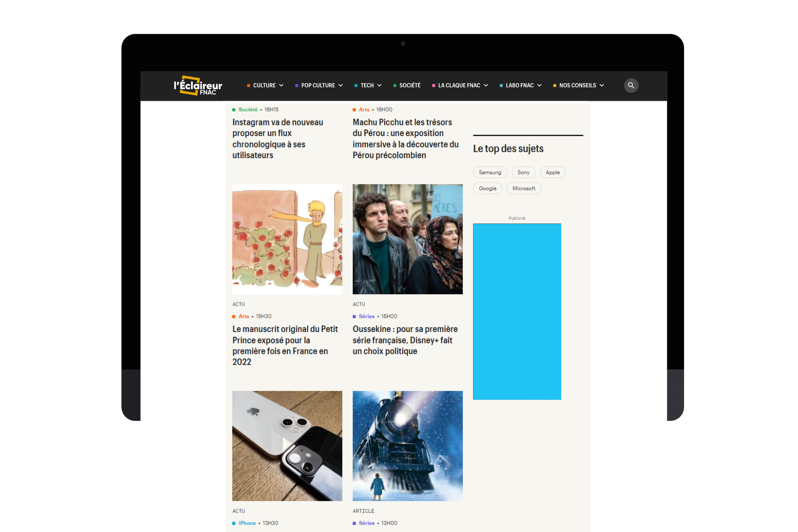The height and width of the screenshot is (532, 798).
Task: Click the search magnifier icon
Action: tap(631, 86)
